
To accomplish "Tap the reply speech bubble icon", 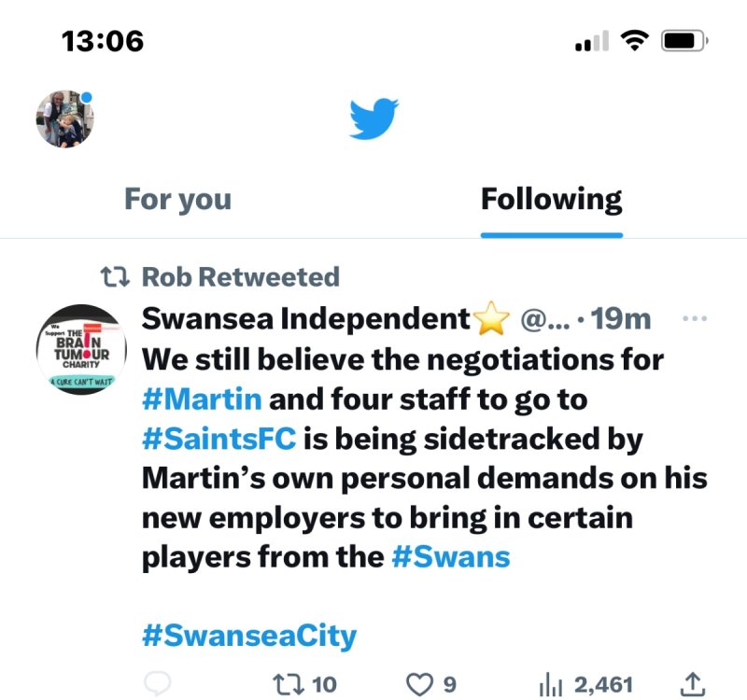I will tap(160, 684).
